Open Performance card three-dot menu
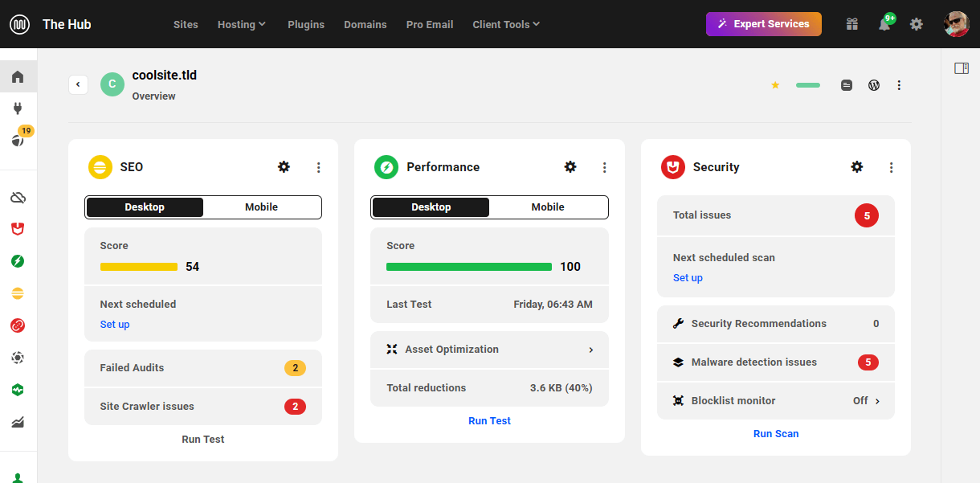980x483 pixels. (x=605, y=167)
